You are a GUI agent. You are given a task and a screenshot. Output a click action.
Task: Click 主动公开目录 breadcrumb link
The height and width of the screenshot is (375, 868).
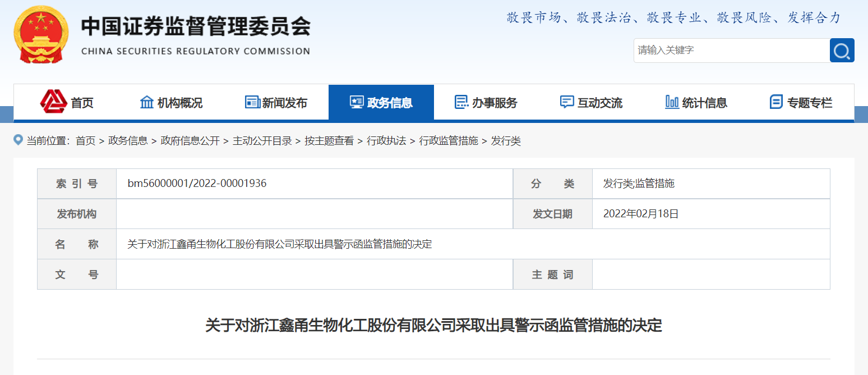(262, 141)
